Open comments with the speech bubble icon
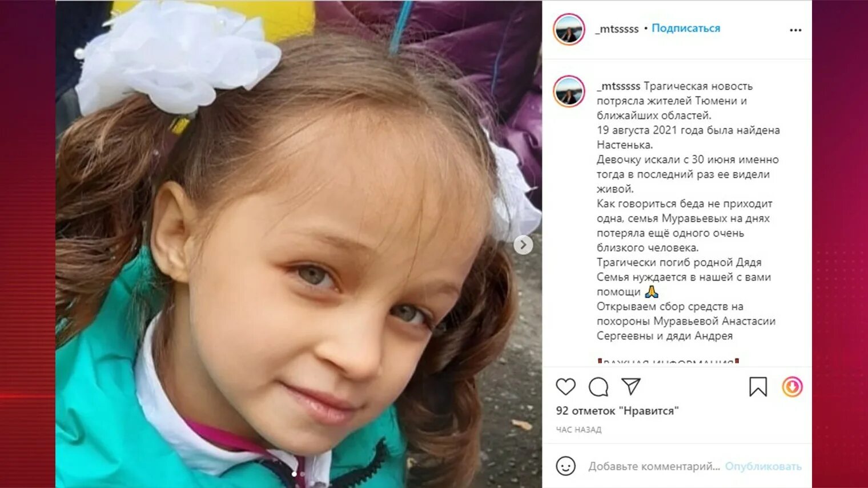Screen dimensions: 868x488 click(x=598, y=387)
